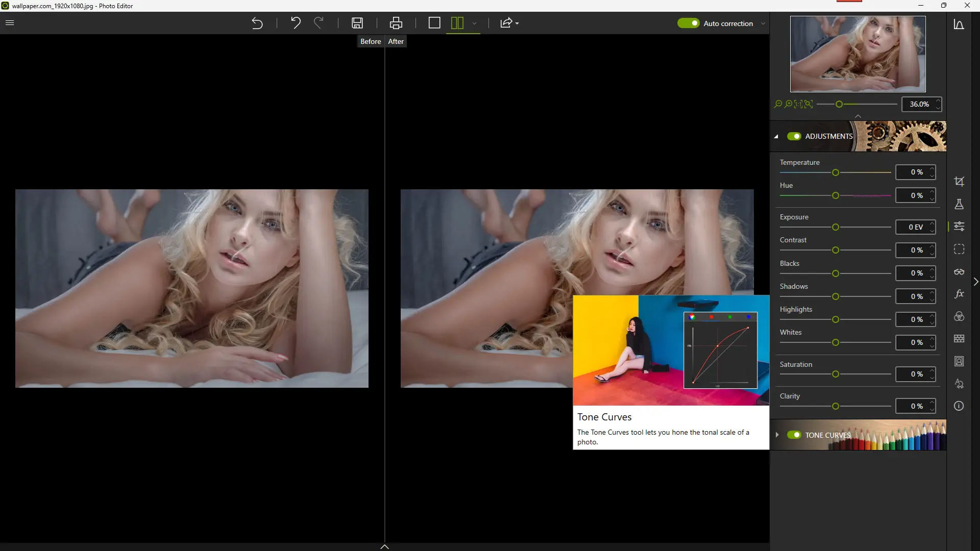Click the Print icon in toolbar

pyautogui.click(x=396, y=23)
